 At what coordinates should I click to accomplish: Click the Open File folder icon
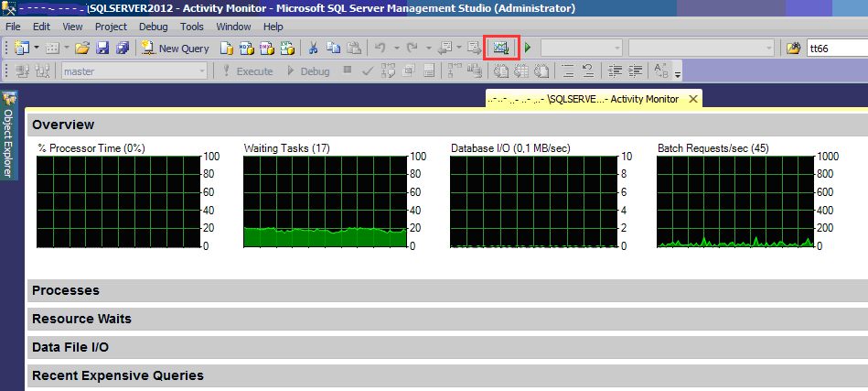pos(82,49)
